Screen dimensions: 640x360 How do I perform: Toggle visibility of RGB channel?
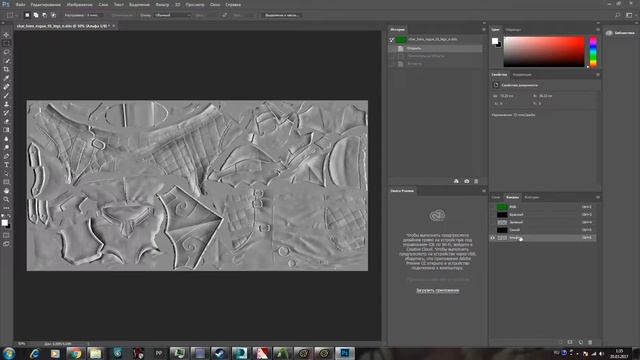pos(493,207)
